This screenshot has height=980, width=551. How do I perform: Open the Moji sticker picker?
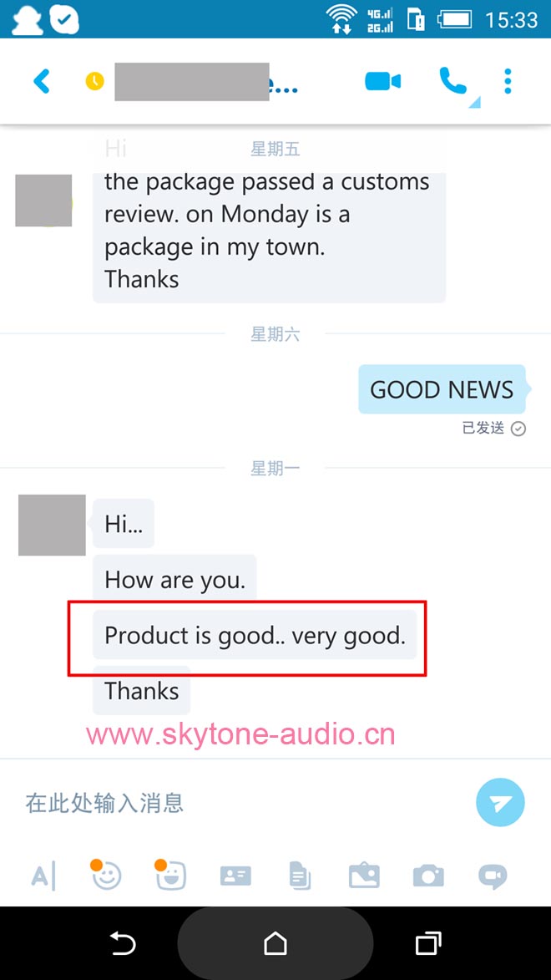(x=170, y=875)
